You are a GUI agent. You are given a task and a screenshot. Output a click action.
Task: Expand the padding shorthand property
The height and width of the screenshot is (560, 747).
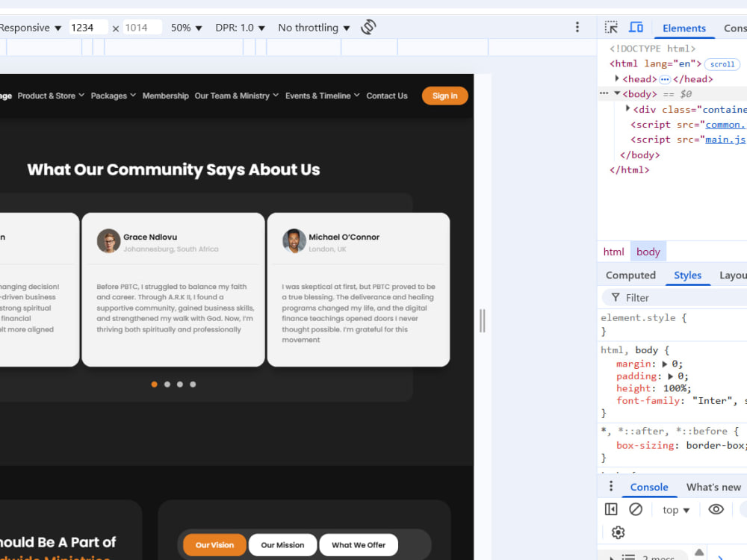tap(670, 376)
